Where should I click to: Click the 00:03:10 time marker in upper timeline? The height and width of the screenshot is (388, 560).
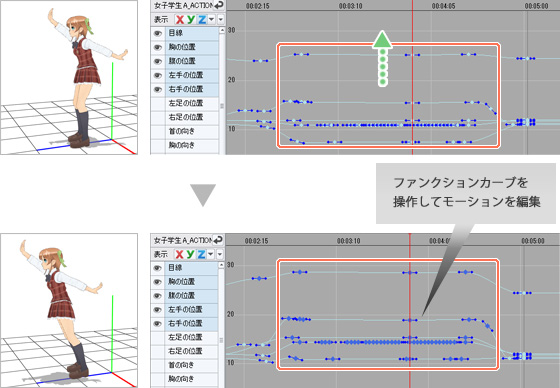click(x=350, y=6)
